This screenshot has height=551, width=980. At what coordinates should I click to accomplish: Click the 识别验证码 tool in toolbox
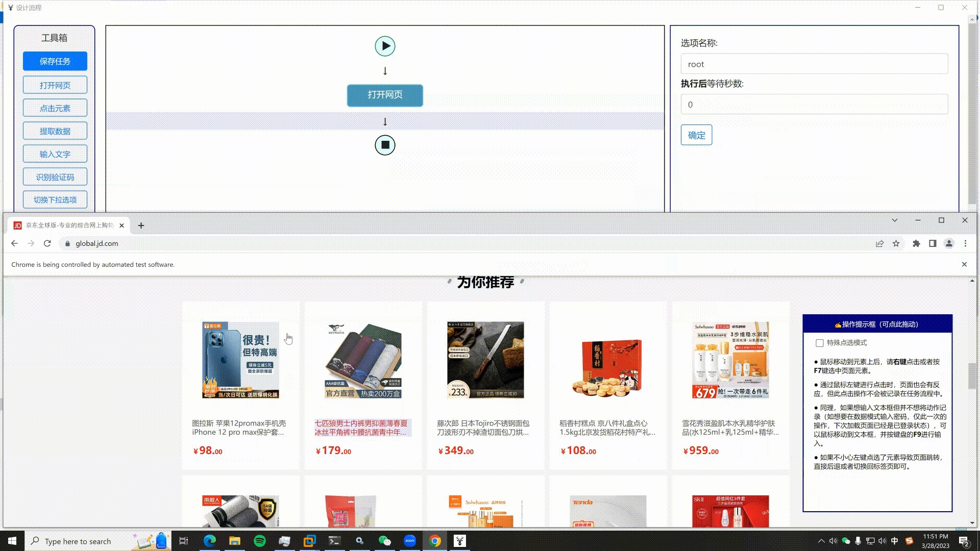pyautogui.click(x=55, y=176)
